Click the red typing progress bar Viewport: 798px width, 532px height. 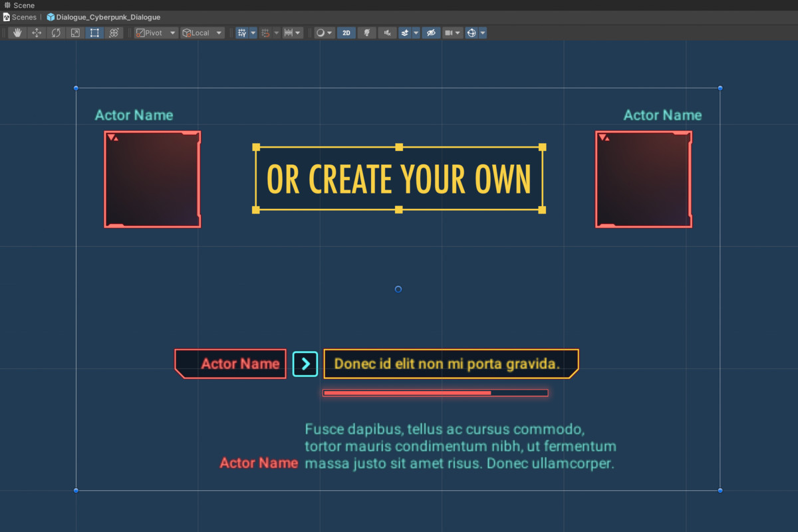436,392
